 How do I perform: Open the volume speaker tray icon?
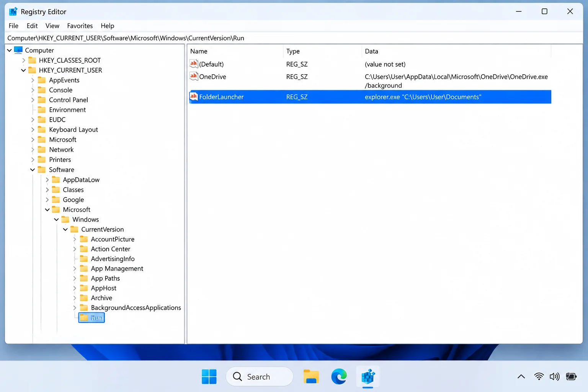coord(555,377)
